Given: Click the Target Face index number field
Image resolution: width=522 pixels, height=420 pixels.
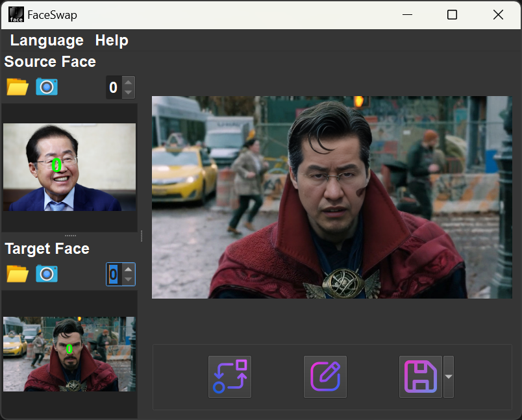Looking at the screenshot, I should click(114, 274).
